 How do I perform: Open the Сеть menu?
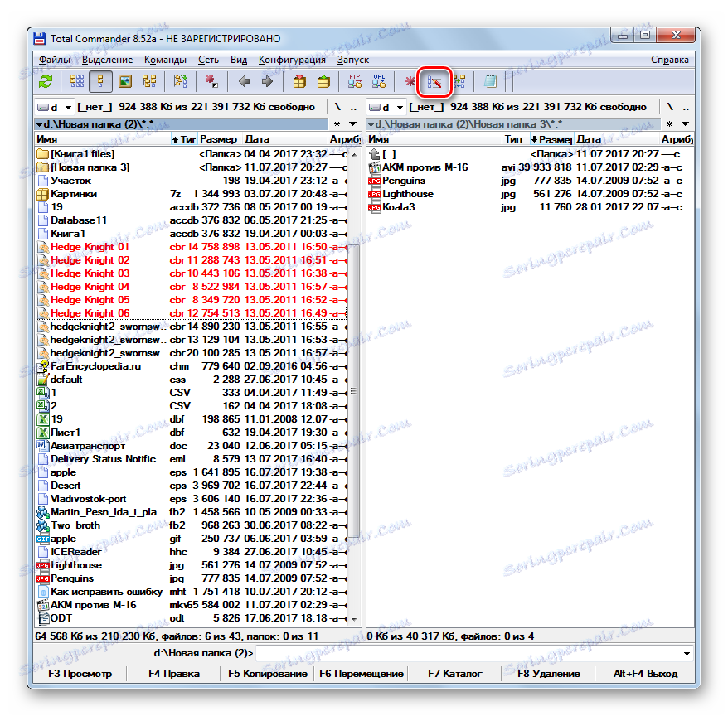pos(208,60)
